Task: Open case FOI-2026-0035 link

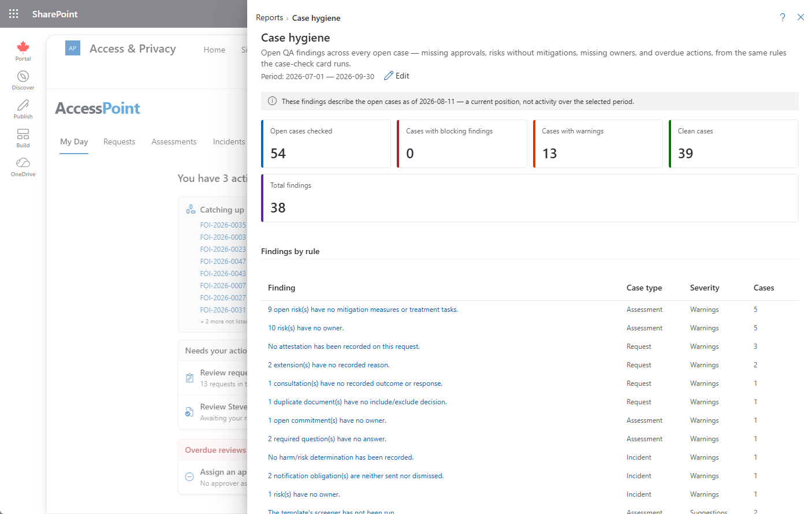Action: coord(223,225)
